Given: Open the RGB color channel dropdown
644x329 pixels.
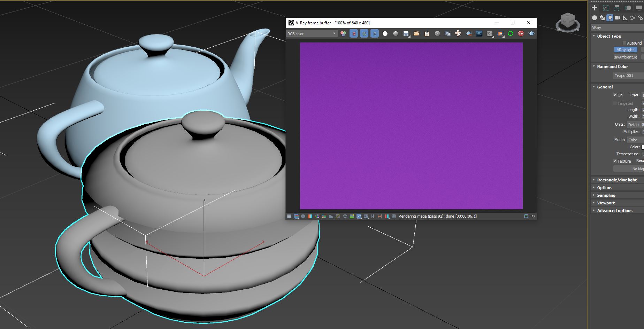Looking at the screenshot, I should click(x=312, y=34).
